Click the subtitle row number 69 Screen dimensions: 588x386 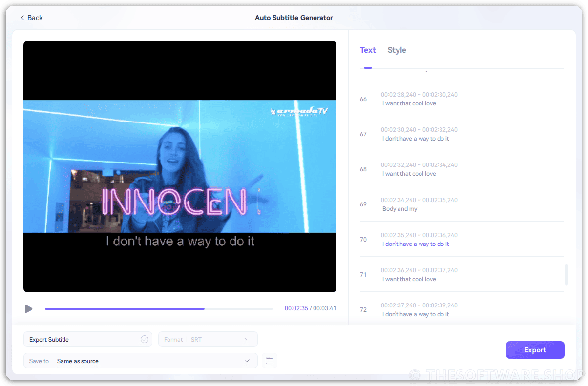(363, 204)
